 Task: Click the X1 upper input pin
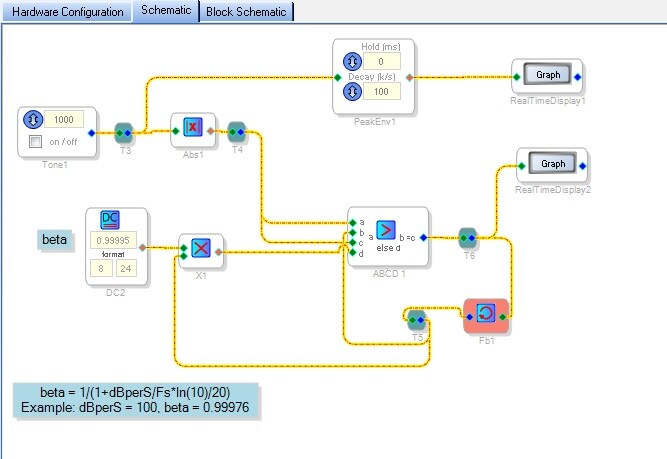[x=183, y=248]
